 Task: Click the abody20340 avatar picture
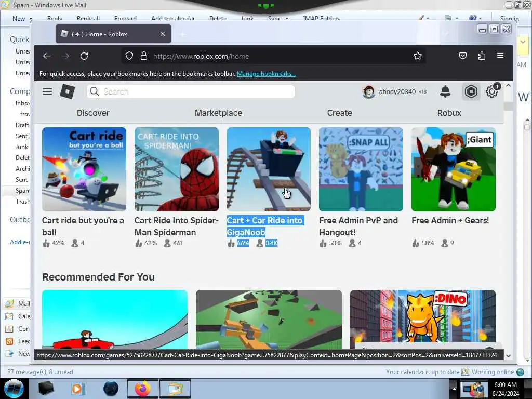(368, 92)
